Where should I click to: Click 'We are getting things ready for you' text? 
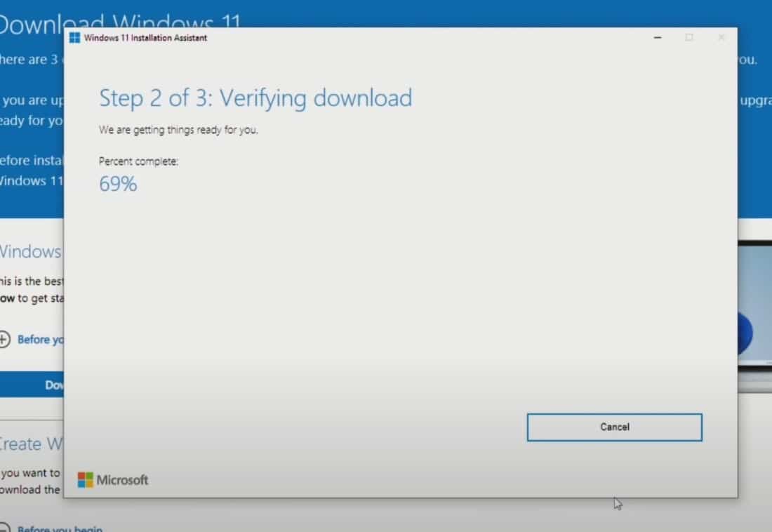(x=178, y=130)
